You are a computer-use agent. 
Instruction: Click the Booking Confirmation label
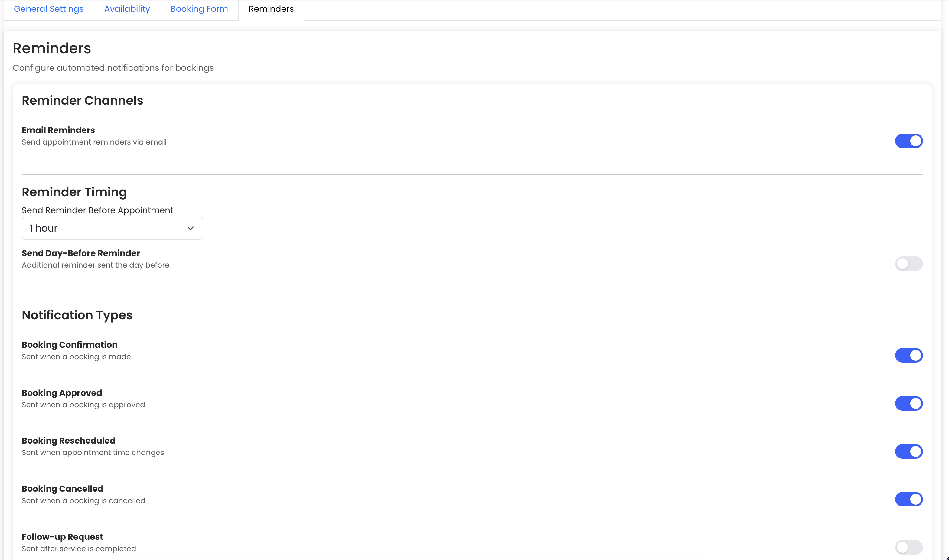pyautogui.click(x=70, y=345)
